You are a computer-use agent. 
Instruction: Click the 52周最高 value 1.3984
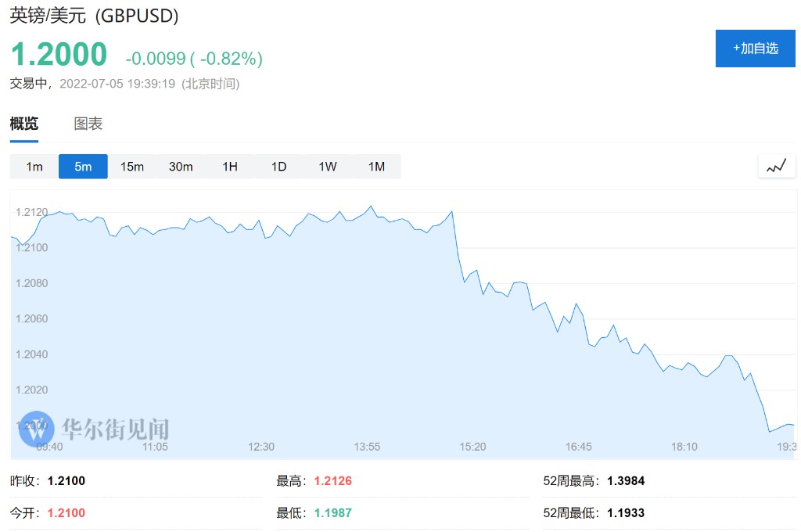[x=626, y=481]
